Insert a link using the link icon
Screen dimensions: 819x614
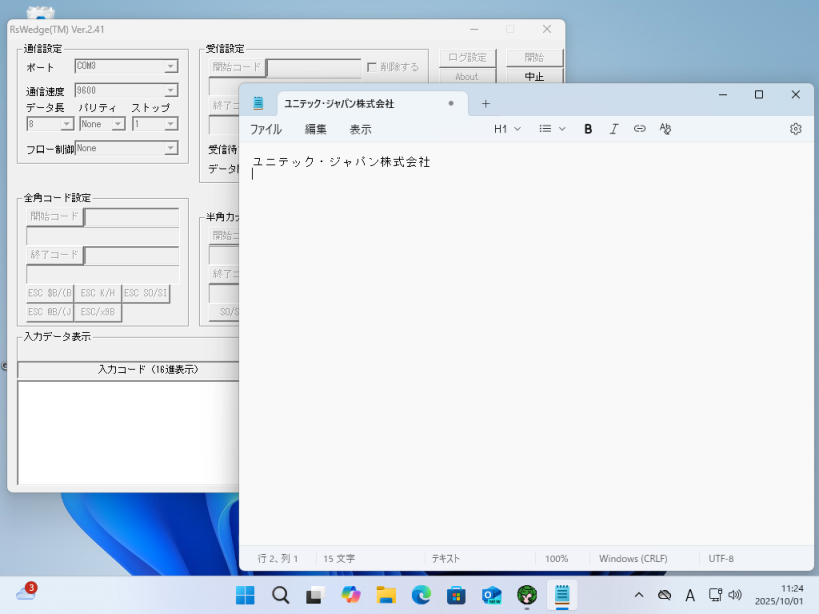(640, 129)
